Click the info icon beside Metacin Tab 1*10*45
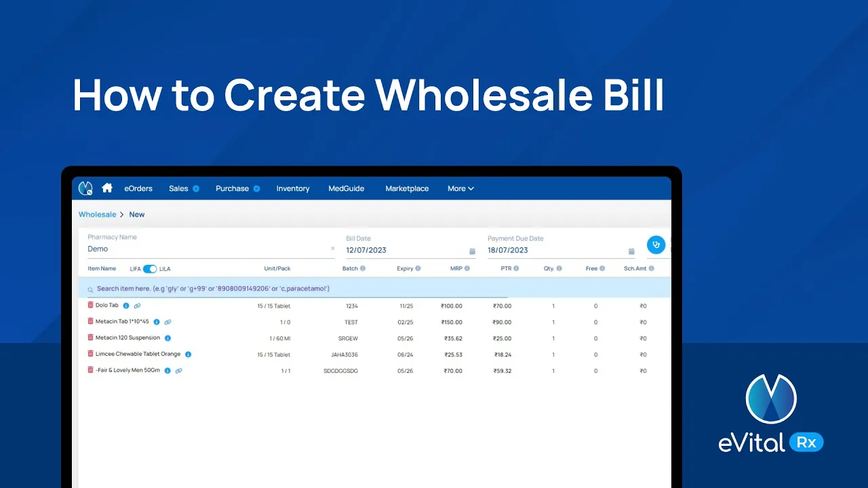This screenshot has width=868, height=488. click(x=157, y=322)
